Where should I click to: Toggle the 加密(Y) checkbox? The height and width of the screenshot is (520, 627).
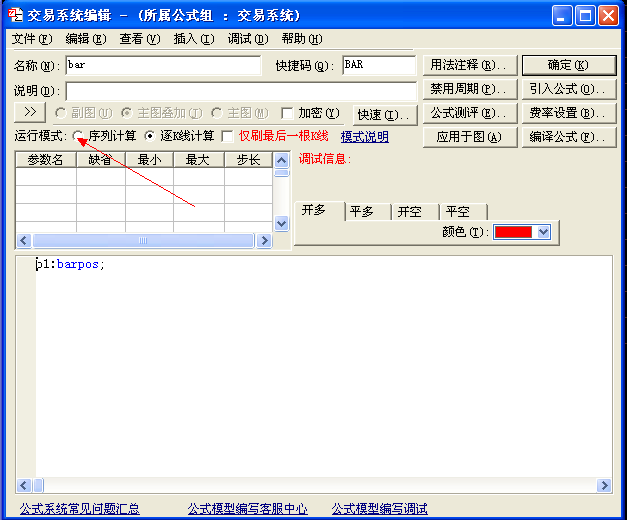point(287,113)
